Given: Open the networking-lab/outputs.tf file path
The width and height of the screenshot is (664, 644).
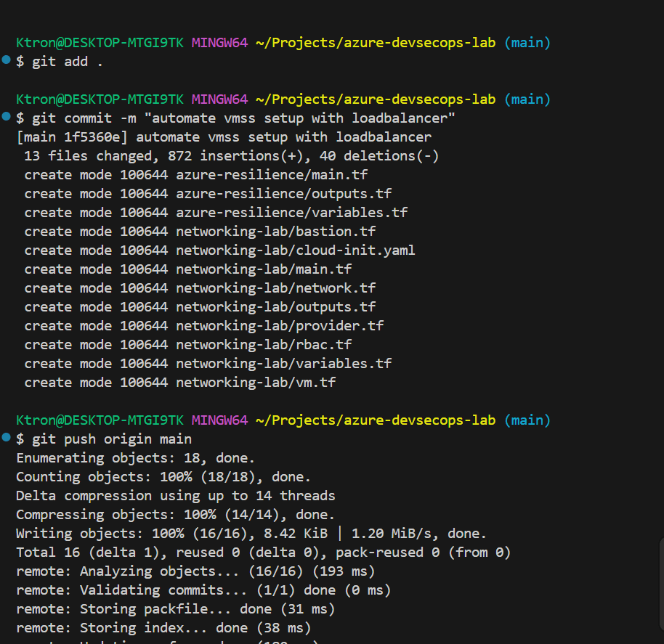Looking at the screenshot, I should coord(275,307).
